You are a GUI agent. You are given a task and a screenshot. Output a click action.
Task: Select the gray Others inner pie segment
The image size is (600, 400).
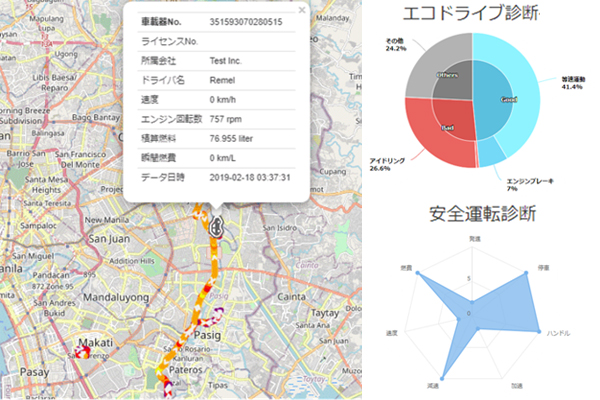coord(453,80)
